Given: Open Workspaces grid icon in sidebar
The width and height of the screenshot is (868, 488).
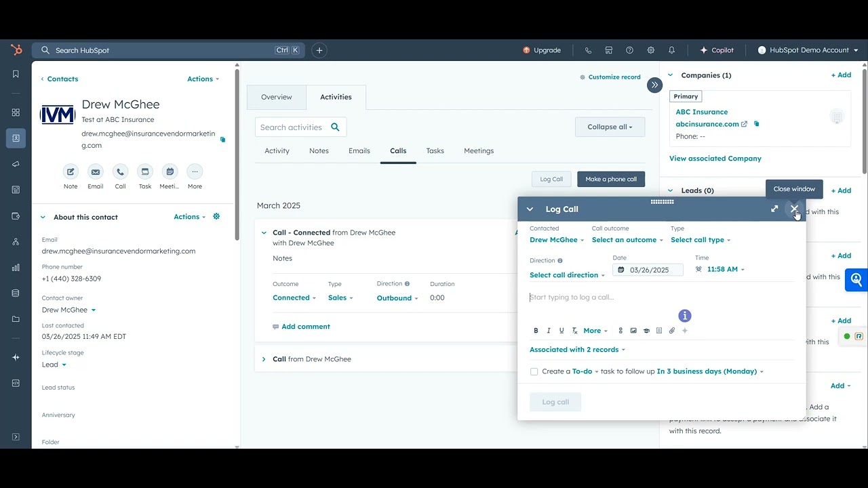Looking at the screenshot, I should coord(16,113).
